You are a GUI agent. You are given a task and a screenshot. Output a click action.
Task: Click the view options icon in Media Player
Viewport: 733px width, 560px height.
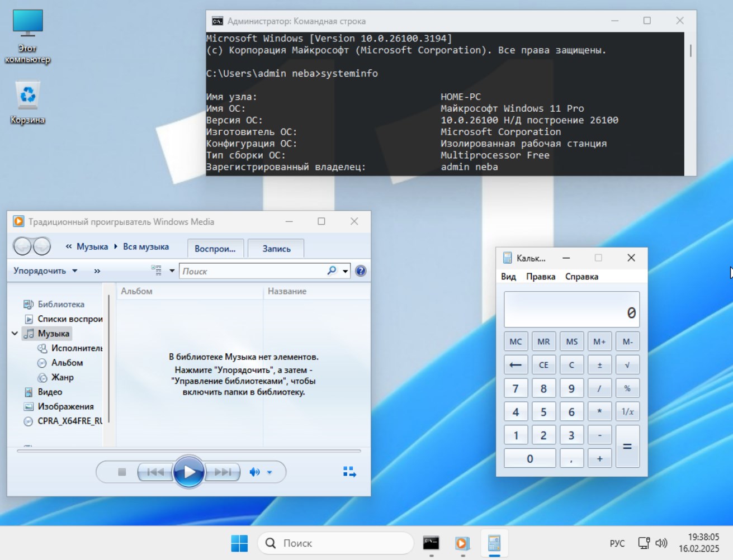coord(157,270)
